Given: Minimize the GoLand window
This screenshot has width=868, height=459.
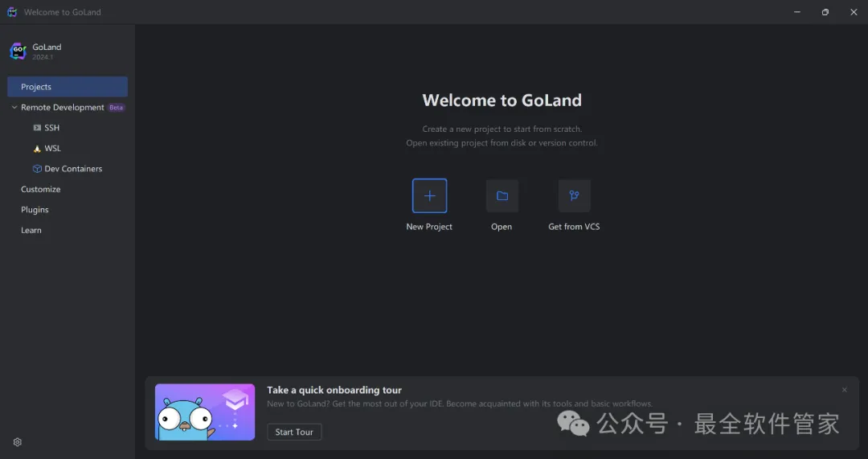Looking at the screenshot, I should (x=797, y=12).
